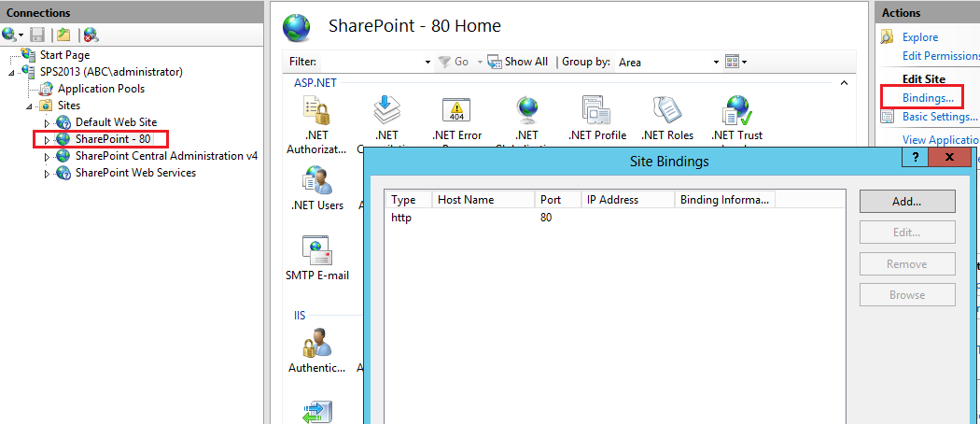Expand the SharePoint Web Services node
The width and height of the screenshot is (980, 424).
[47, 173]
